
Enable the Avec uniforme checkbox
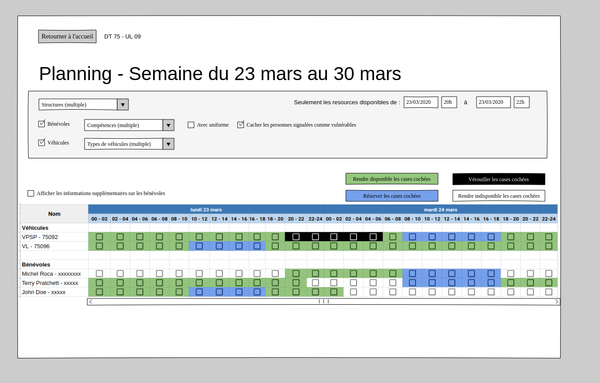coord(191,125)
